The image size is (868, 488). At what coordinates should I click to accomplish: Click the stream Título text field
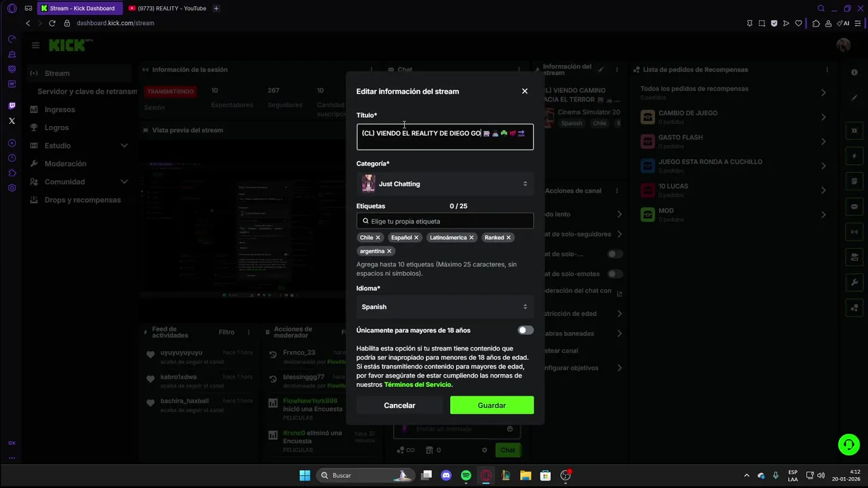tap(445, 136)
